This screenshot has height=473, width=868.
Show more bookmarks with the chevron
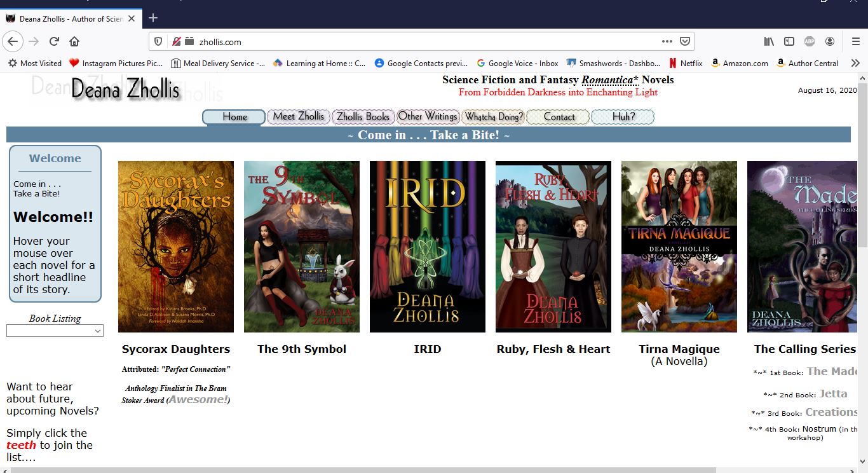pyautogui.click(x=855, y=63)
